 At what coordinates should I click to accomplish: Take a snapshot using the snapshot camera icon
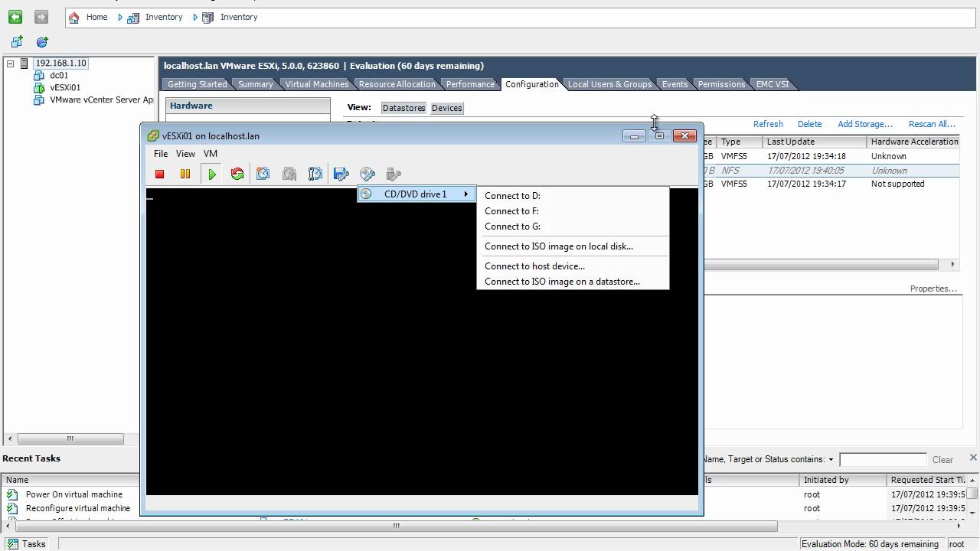tap(263, 174)
